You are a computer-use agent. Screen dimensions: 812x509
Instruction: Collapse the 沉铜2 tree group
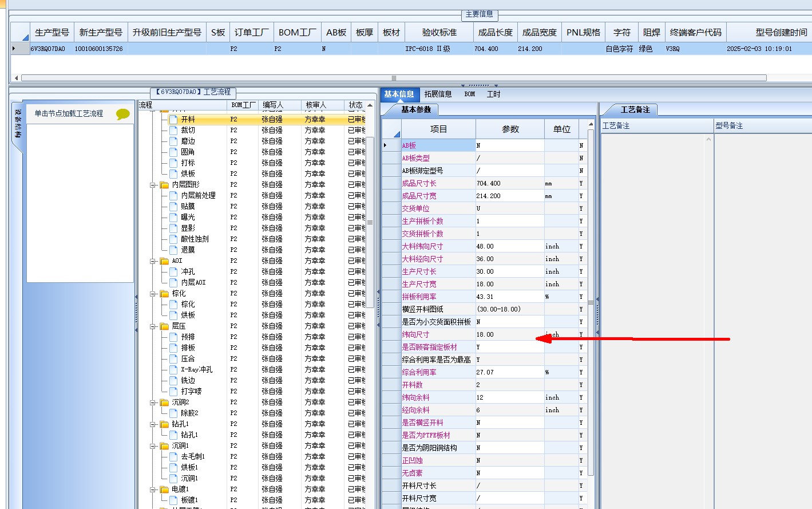[153, 403]
